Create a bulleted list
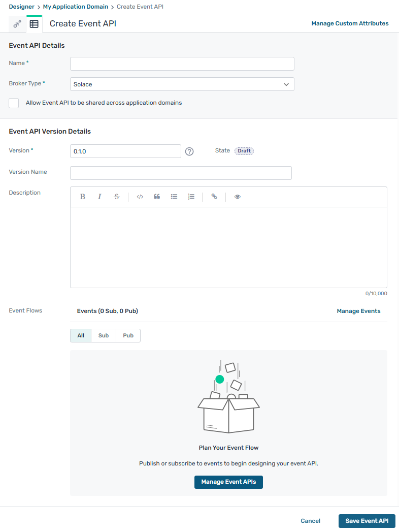This screenshot has width=399, height=532. [x=174, y=197]
